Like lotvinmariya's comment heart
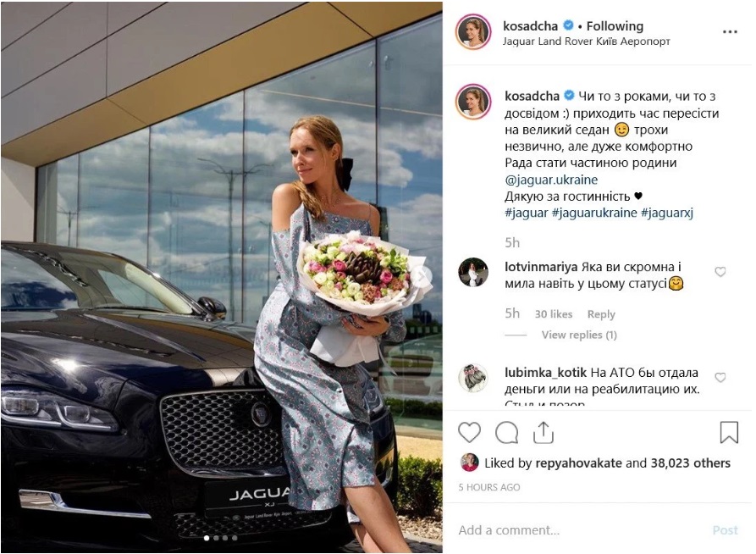 click(x=720, y=272)
